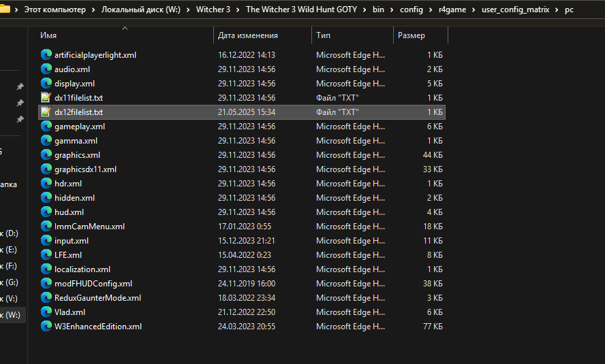Click the gamma.xml file icon
Screen dimensions: 605x364
click(46, 141)
